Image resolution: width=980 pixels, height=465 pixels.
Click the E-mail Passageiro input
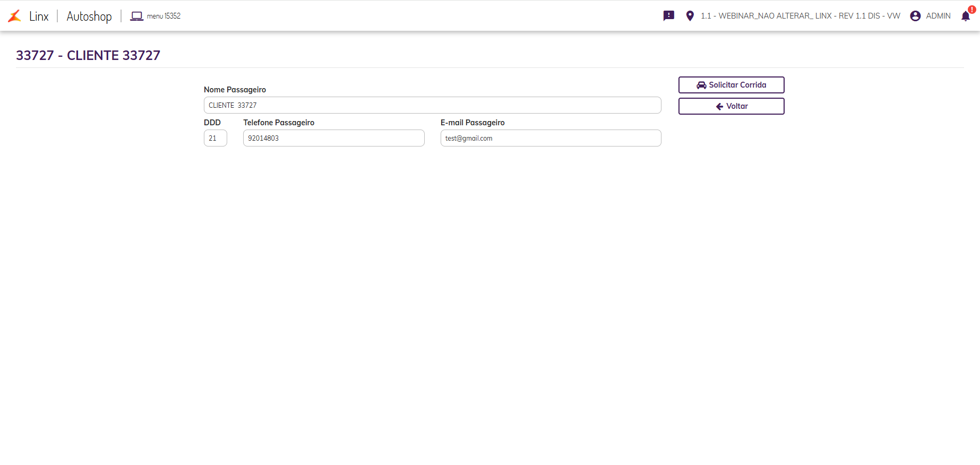point(551,138)
